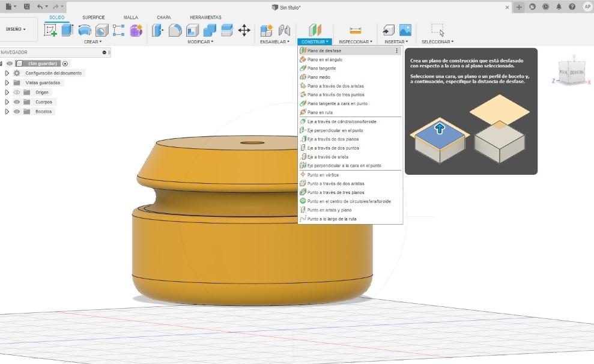Viewport: 594px width, 364px height.
Task: Expand Configuración del documento node
Action: (x=7, y=73)
